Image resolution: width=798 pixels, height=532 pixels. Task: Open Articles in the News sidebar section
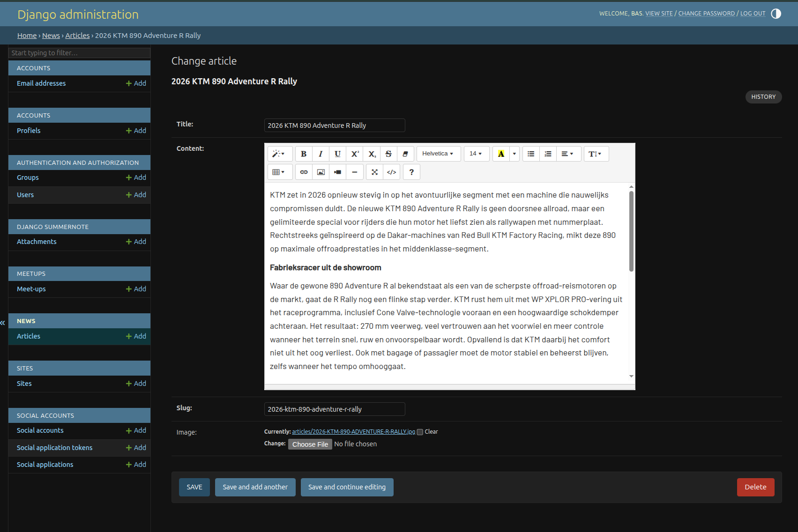point(29,336)
